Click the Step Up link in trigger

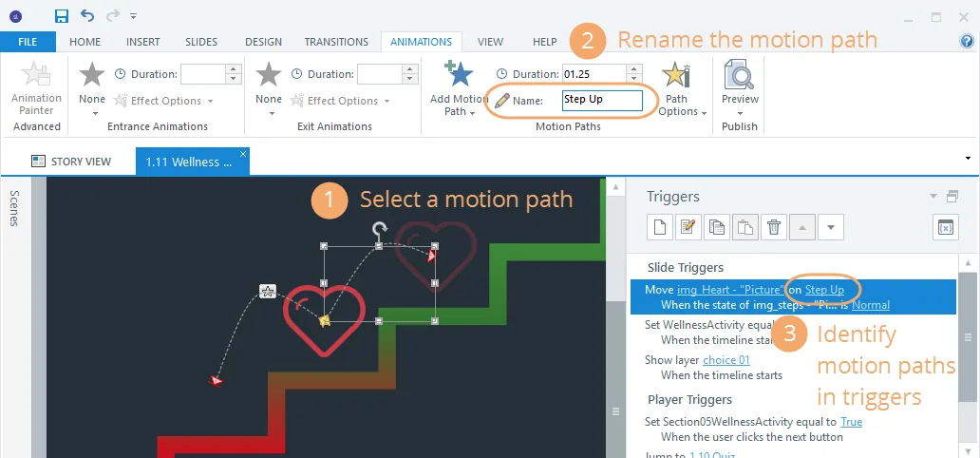click(824, 290)
